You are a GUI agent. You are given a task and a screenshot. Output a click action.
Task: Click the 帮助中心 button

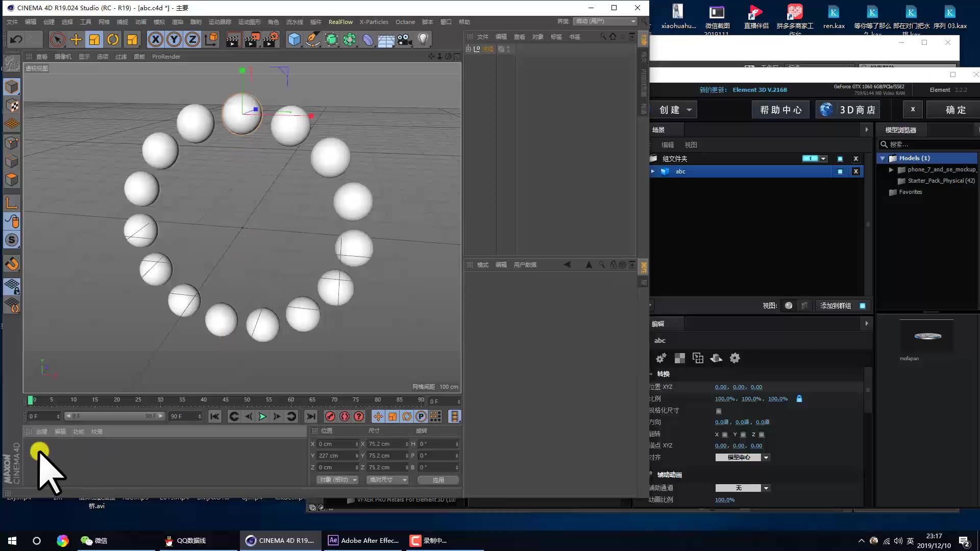coord(780,109)
